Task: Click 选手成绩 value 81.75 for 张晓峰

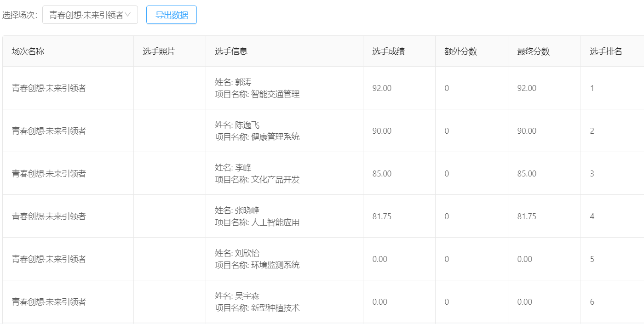Action: coord(382,216)
